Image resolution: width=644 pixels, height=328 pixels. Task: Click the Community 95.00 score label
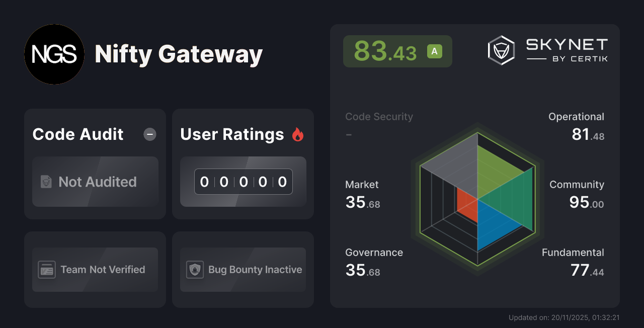(577, 194)
